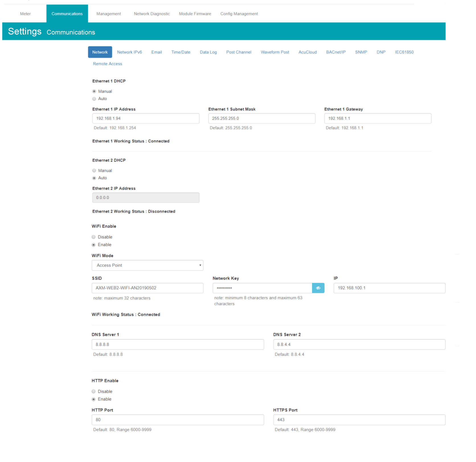
Task: Open DNP settings
Action: [x=381, y=52]
